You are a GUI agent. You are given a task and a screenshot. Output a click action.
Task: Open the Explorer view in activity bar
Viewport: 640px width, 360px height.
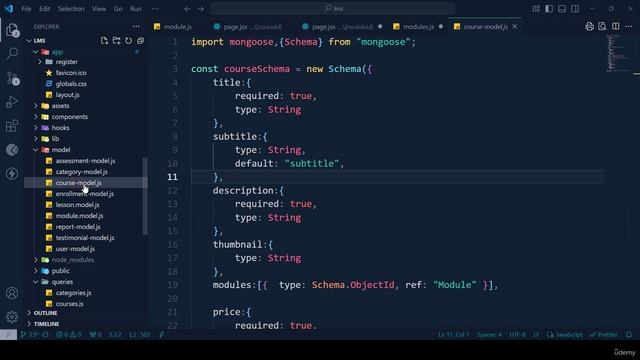[12, 30]
